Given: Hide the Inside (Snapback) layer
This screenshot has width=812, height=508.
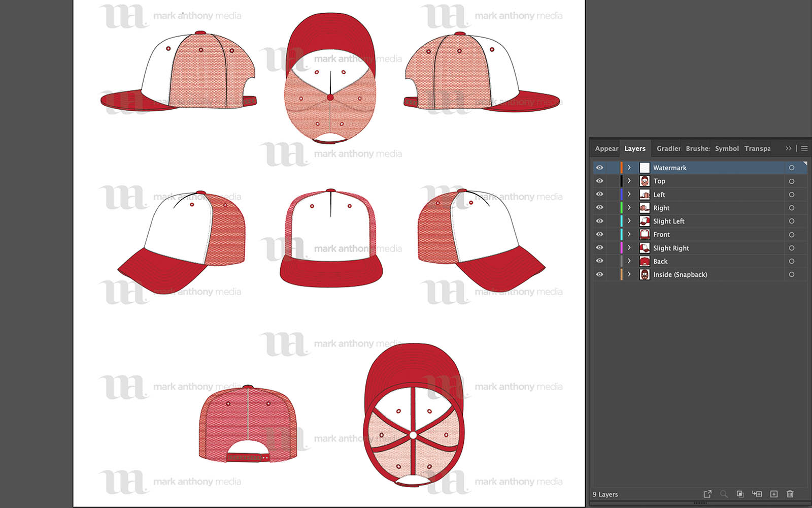Looking at the screenshot, I should click(x=599, y=274).
